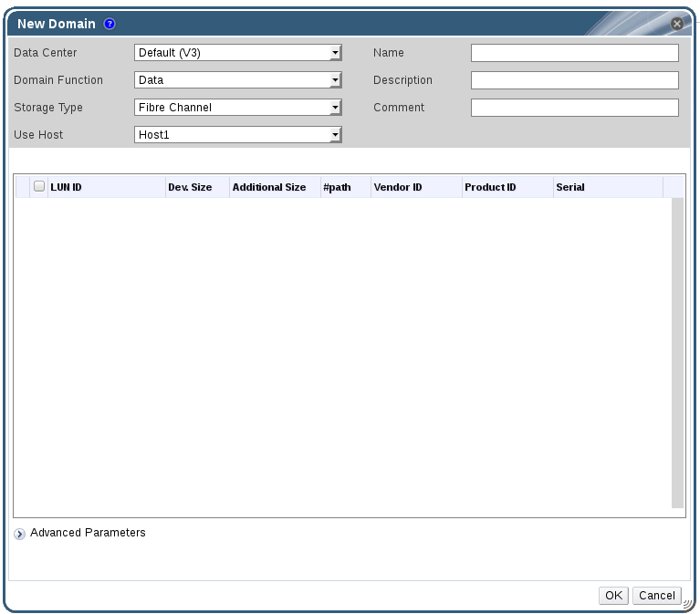
Task: Click the LUN table vertical scrollbar
Action: point(677,351)
